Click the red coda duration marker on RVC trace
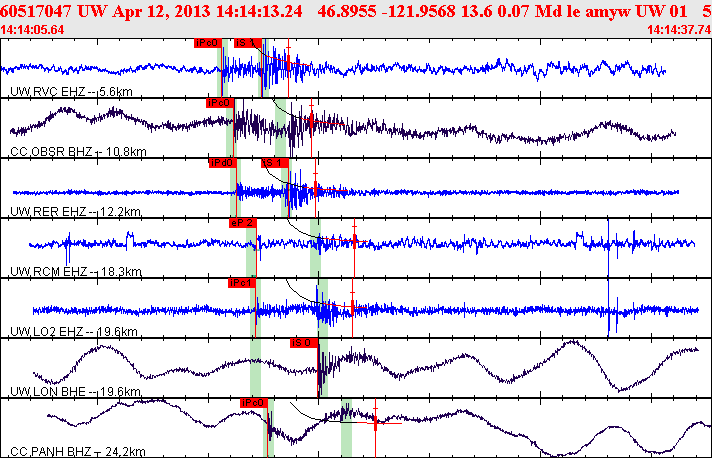Viewport: 712px width, 458px height. click(288, 63)
